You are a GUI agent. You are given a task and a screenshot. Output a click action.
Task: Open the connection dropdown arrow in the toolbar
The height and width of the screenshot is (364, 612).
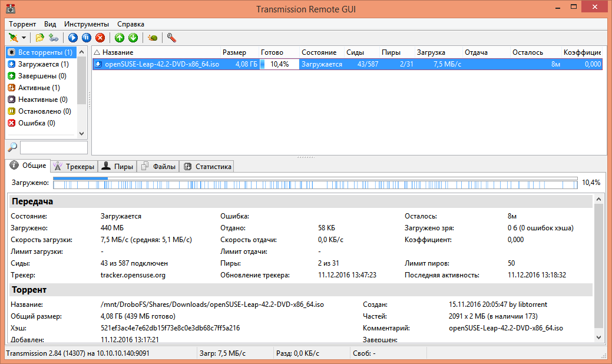point(24,38)
